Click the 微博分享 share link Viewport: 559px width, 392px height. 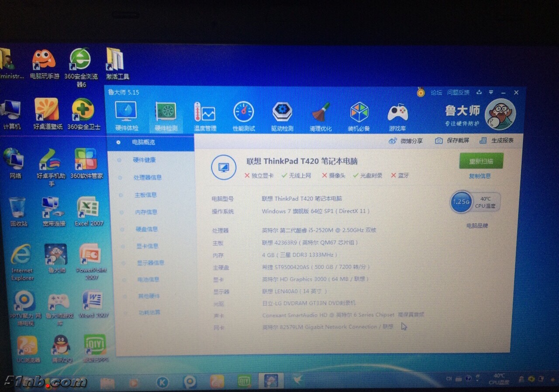pos(406,141)
